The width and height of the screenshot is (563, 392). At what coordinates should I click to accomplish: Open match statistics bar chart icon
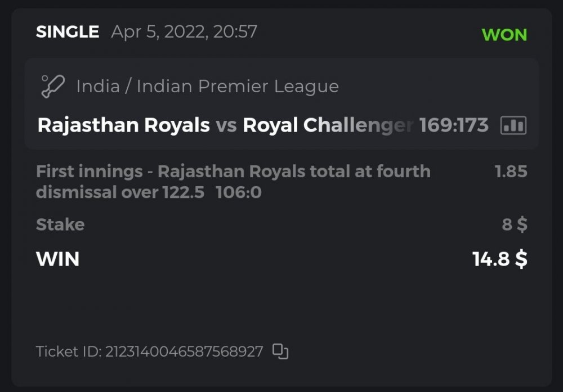[513, 125]
